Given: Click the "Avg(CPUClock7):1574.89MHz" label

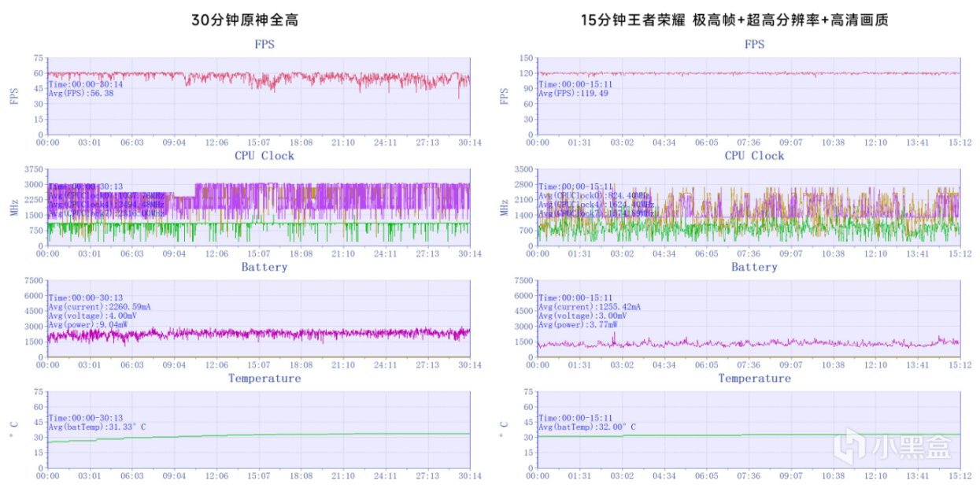Looking at the screenshot, I should (597, 213).
